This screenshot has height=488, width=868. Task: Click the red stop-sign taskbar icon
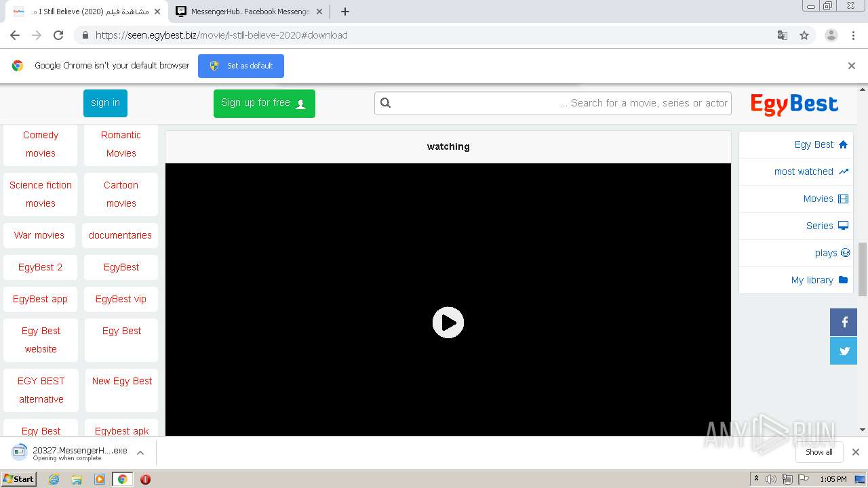click(145, 479)
